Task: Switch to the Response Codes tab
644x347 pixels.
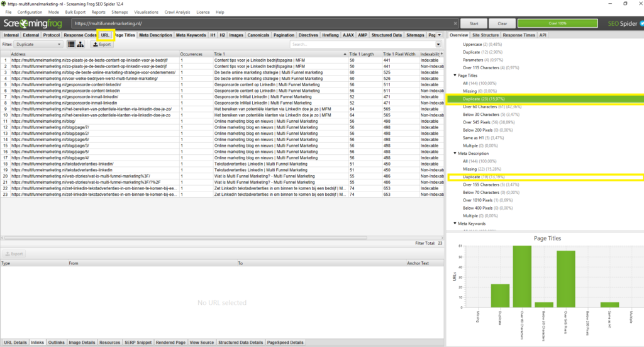Action: tap(80, 35)
